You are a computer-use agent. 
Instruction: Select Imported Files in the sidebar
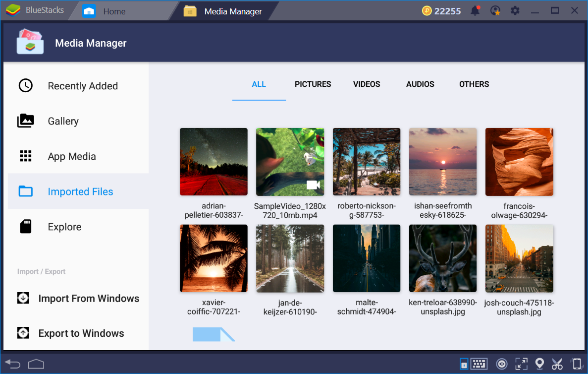(x=78, y=191)
